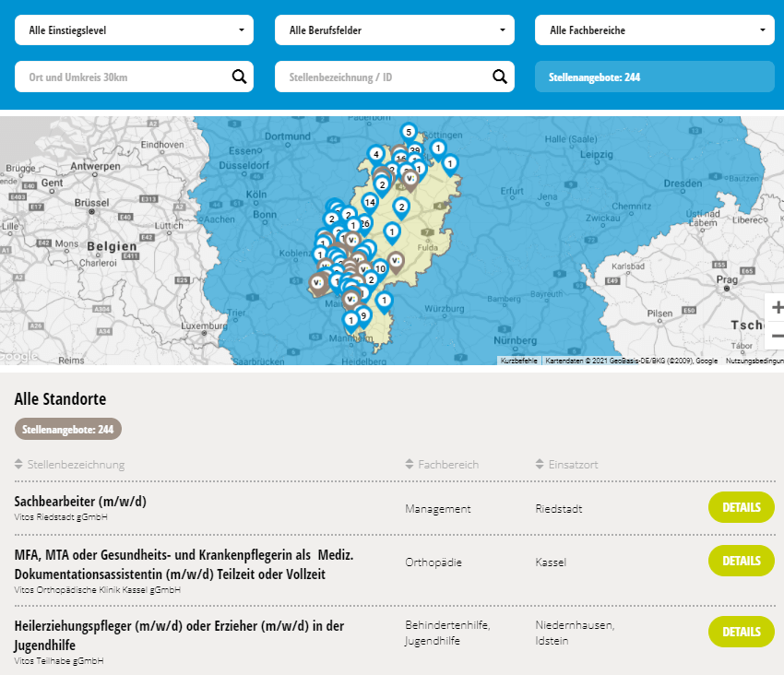
Task: Click the magnifier icon in the Stellenbezeichnung/ID field
Action: (x=500, y=76)
